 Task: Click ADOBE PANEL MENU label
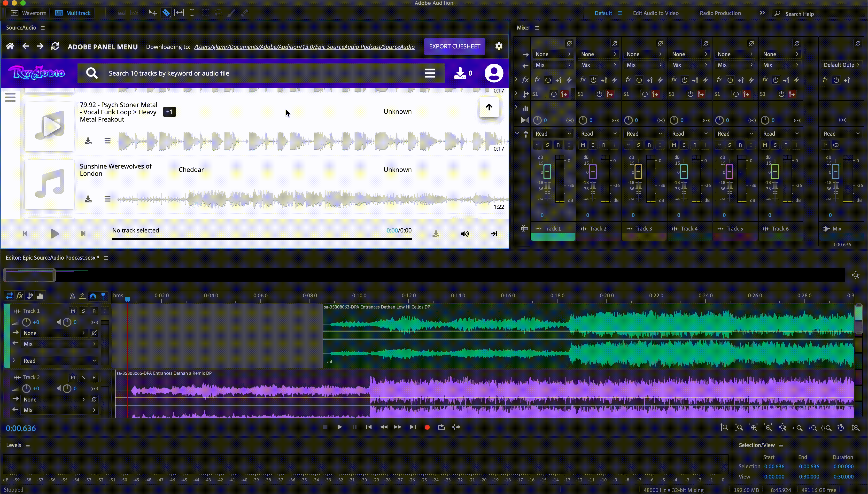102,47
